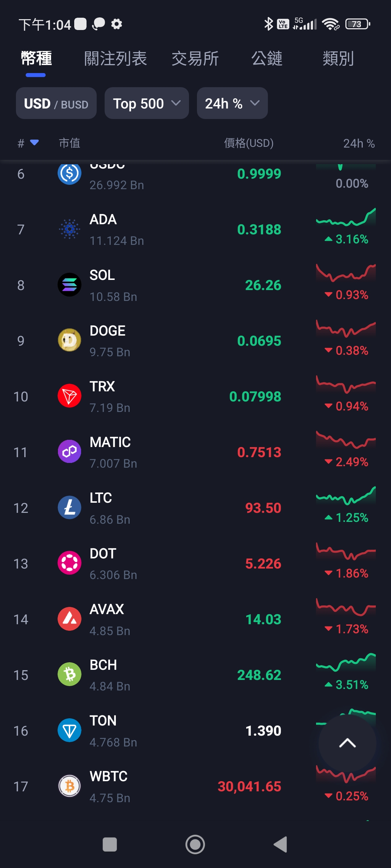Image resolution: width=391 pixels, height=868 pixels.
Task: Open DOT price chart sparkline
Action: (346, 552)
